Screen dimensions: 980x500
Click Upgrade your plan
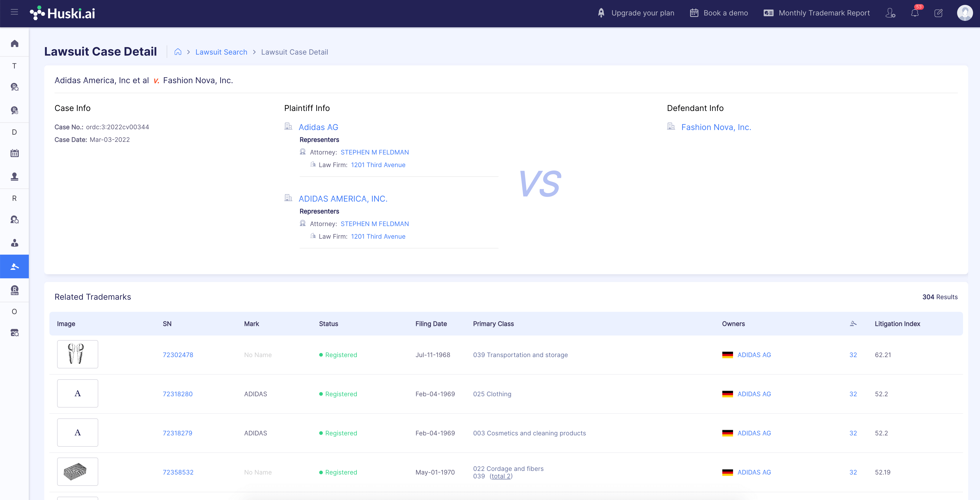tap(643, 13)
